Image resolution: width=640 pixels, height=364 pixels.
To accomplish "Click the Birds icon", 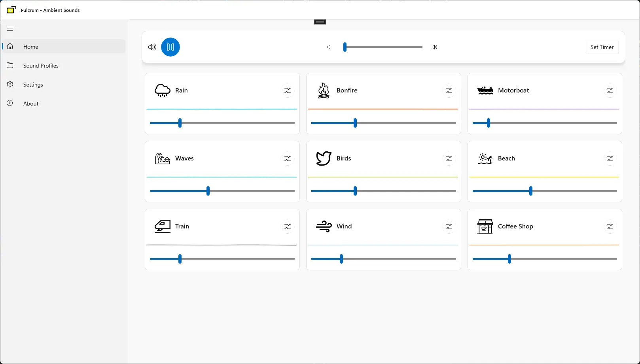I will (324, 158).
